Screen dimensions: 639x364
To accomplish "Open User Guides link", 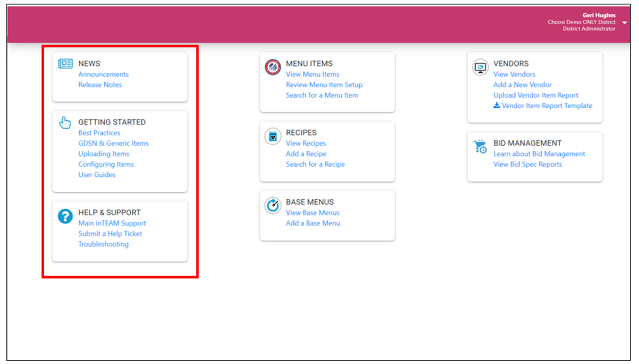I will click(x=97, y=174).
